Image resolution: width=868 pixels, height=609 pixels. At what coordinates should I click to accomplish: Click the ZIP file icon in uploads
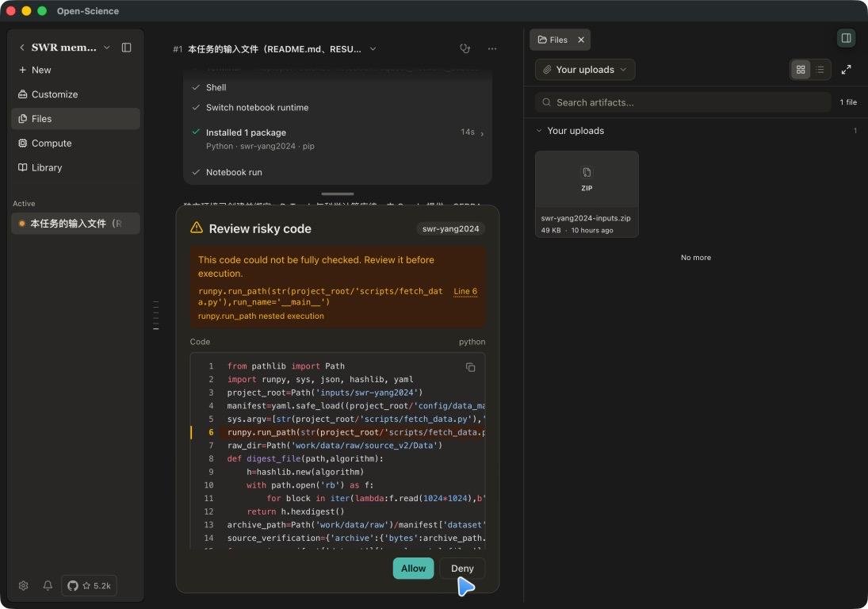coord(587,173)
